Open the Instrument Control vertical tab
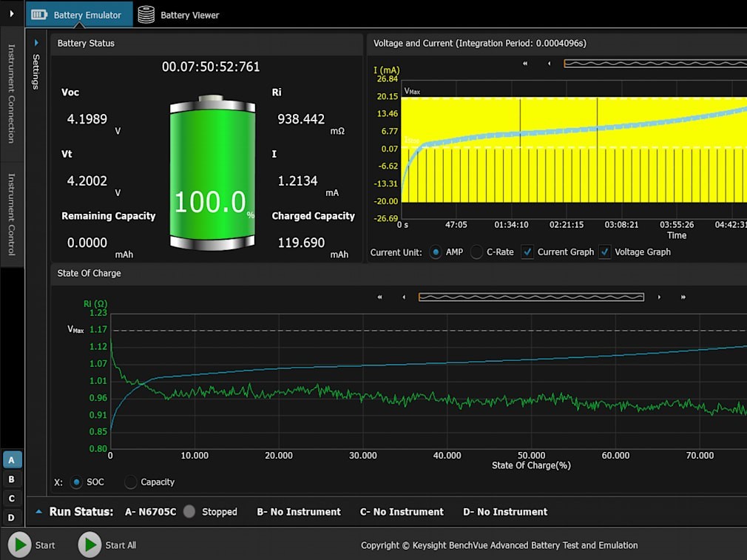Screen dimensions: 747x560 12,215
